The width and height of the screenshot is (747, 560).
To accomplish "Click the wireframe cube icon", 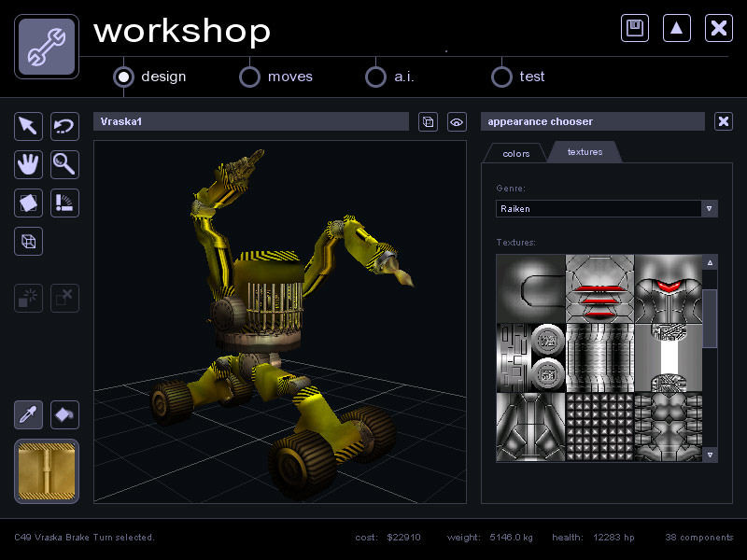I will pos(28,241).
